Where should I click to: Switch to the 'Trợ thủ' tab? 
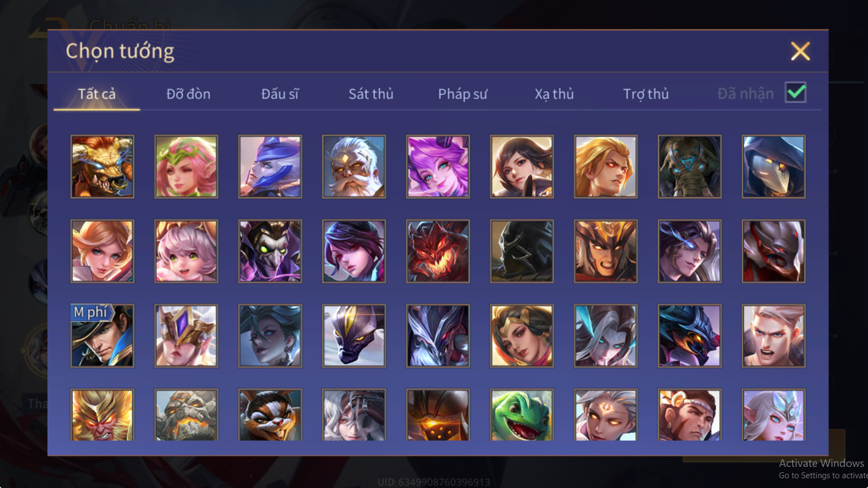click(646, 94)
